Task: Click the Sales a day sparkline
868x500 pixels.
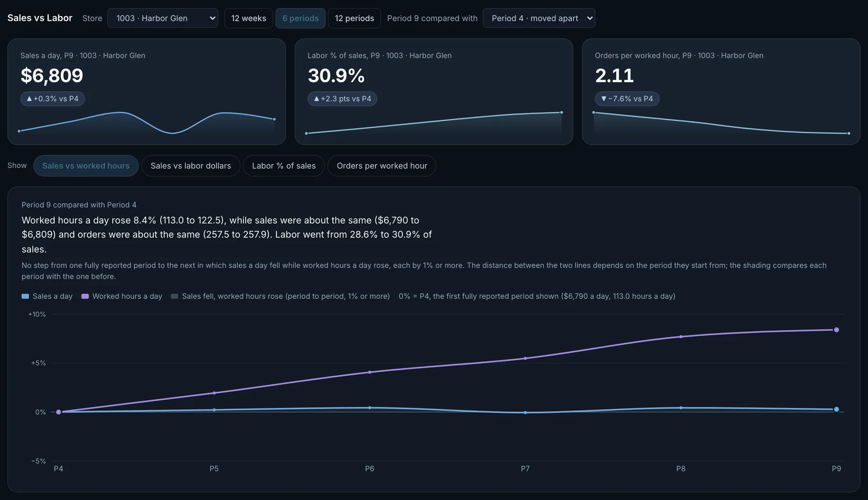Action: (147, 123)
